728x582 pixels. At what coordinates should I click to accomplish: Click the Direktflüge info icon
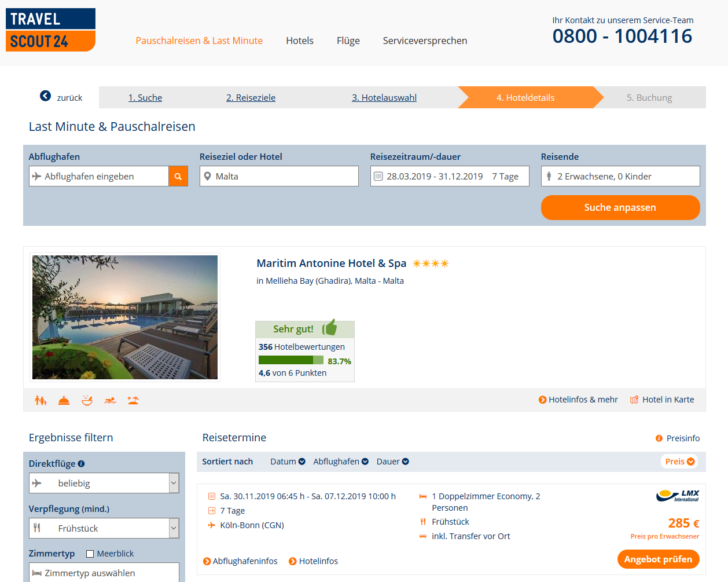[x=82, y=463]
